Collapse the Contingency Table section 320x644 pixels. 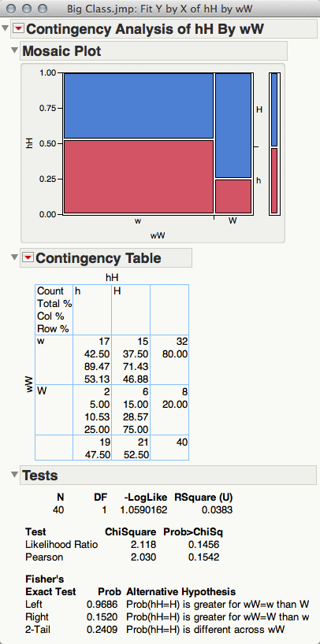pyautogui.click(x=15, y=257)
